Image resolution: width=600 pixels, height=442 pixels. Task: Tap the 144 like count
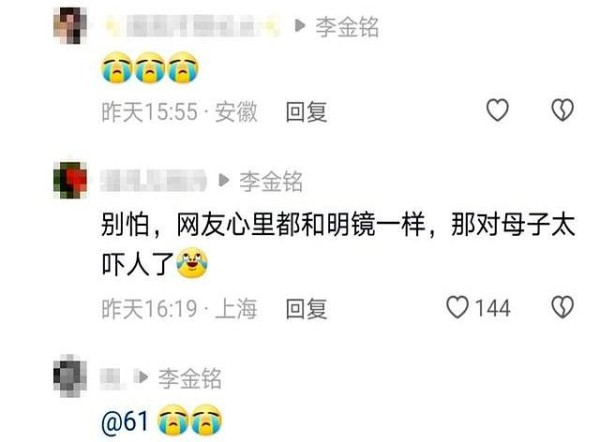pyautogui.click(x=493, y=308)
